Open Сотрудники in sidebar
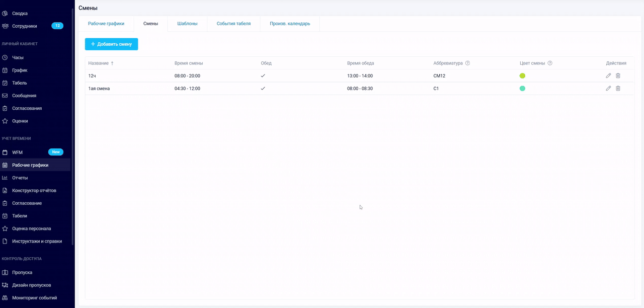 tap(24, 26)
